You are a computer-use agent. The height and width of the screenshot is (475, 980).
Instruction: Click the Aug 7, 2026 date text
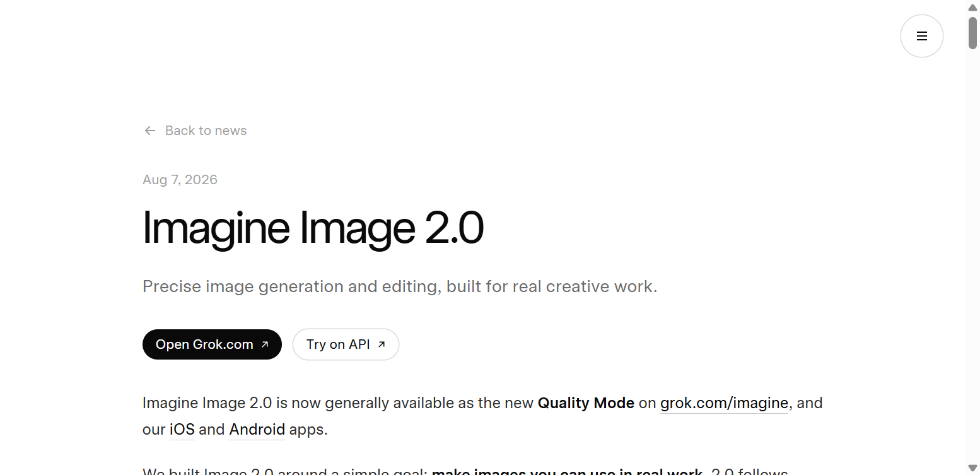[x=180, y=180]
